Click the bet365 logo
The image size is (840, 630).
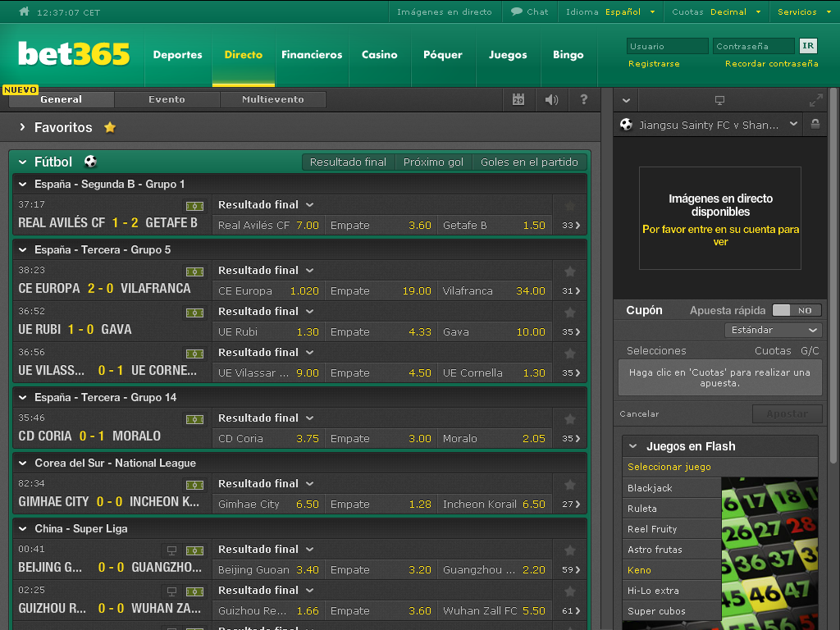tap(74, 53)
